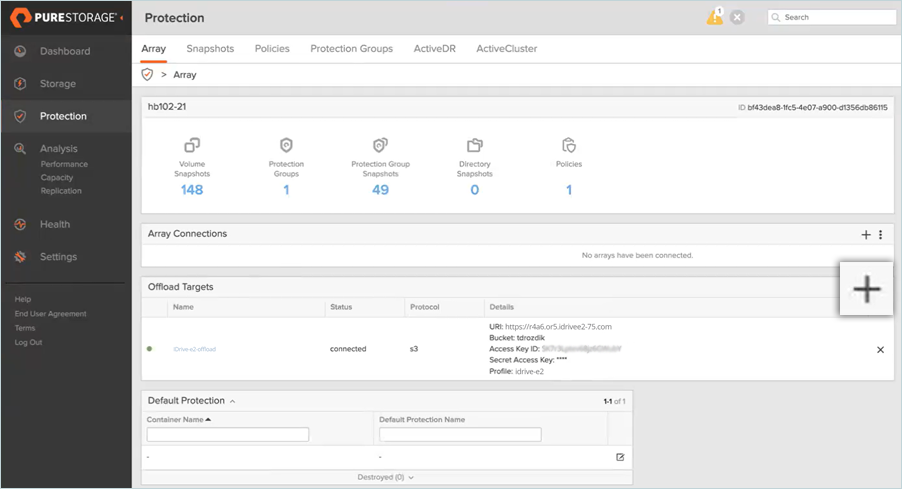Open the alerts warning icon
The image size is (902, 489).
pyautogui.click(x=714, y=17)
